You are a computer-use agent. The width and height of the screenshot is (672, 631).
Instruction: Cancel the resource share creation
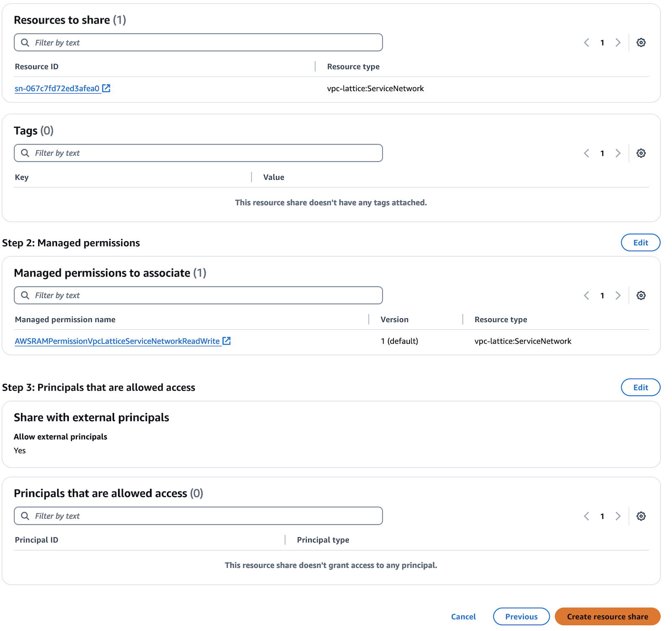pos(463,616)
